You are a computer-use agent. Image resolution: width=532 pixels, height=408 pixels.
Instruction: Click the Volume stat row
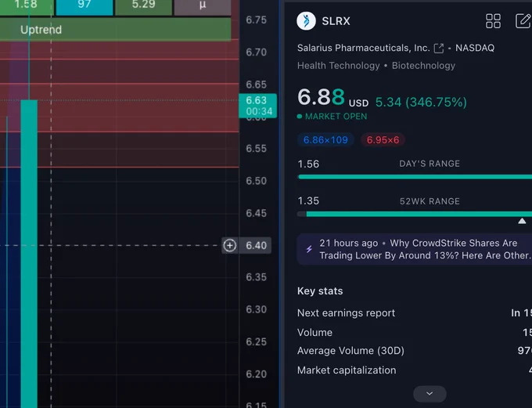point(415,332)
